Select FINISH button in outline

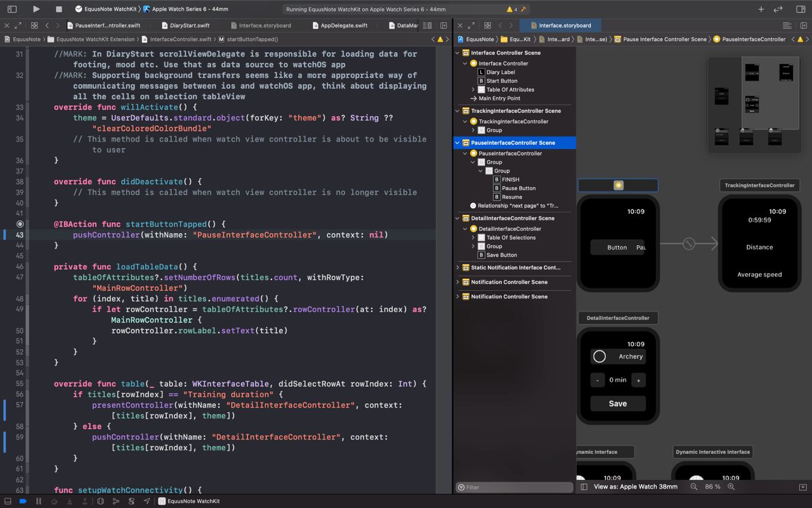pyautogui.click(x=506, y=179)
